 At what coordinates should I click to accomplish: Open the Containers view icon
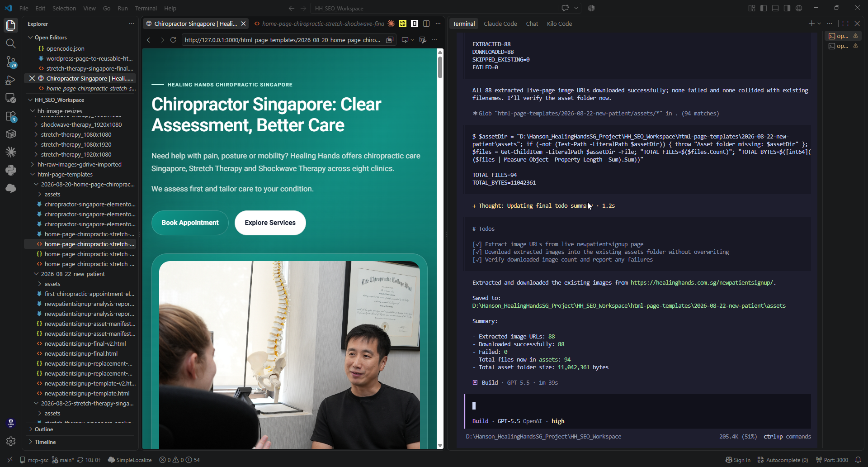tap(11, 134)
